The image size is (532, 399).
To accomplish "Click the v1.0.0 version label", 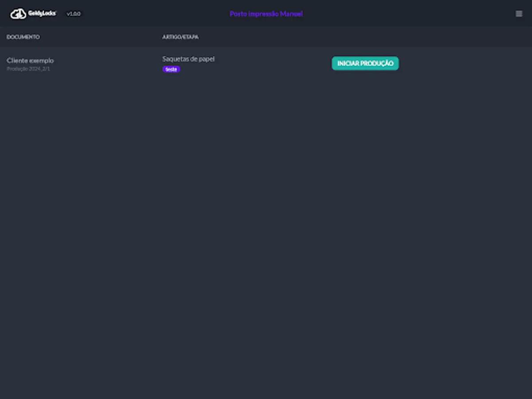I will [x=74, y=14].
